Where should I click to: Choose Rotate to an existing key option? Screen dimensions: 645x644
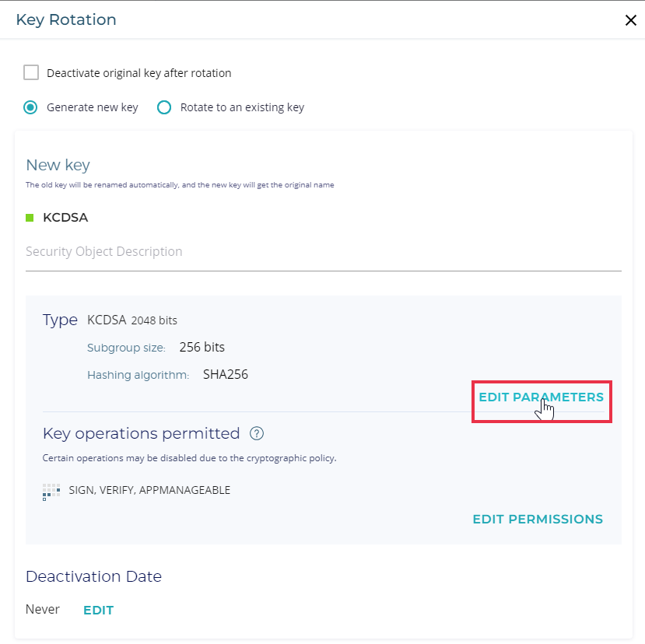point(164,107)
